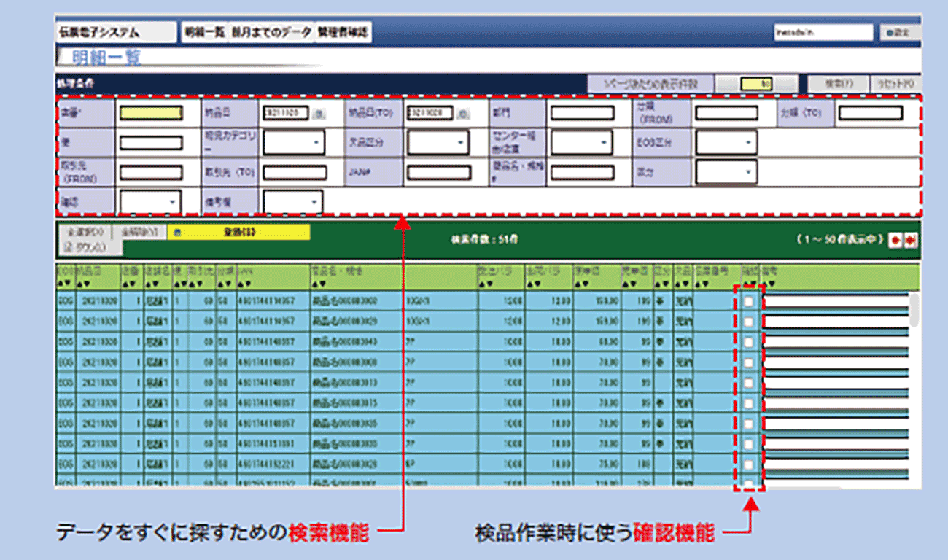Click the per-page display count field showing 50
Image resolution: width=948 pixels, height=560 pixels.
click(x=755, y=84)
